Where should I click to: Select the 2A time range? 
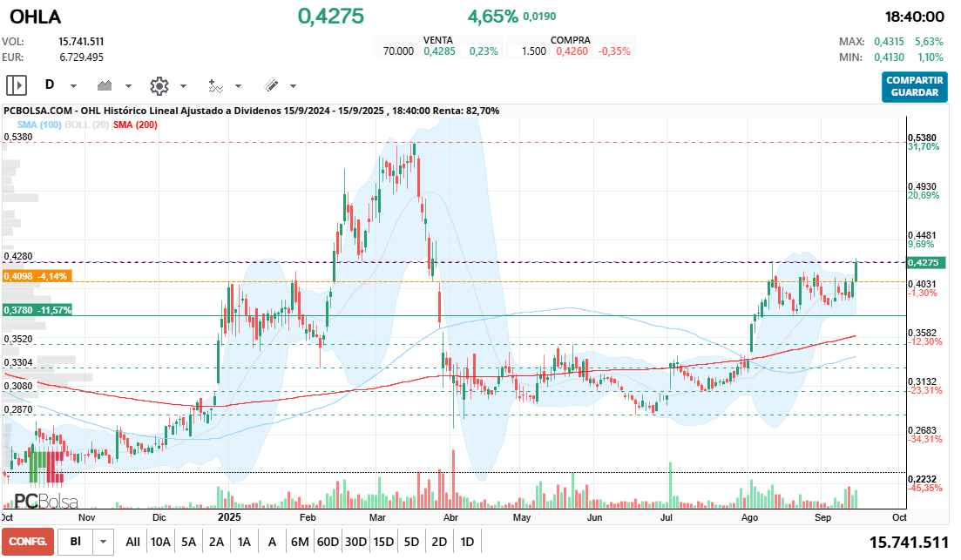tap(216, 543)
